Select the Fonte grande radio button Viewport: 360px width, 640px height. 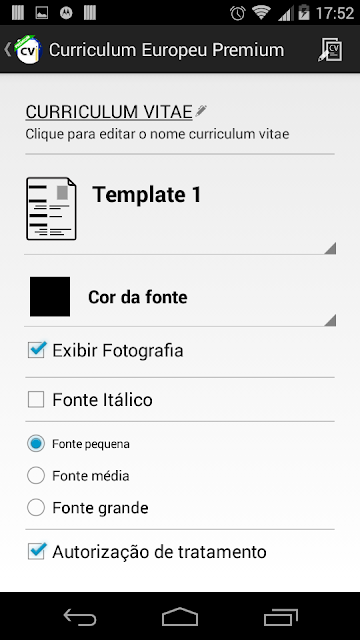[36, 508]
